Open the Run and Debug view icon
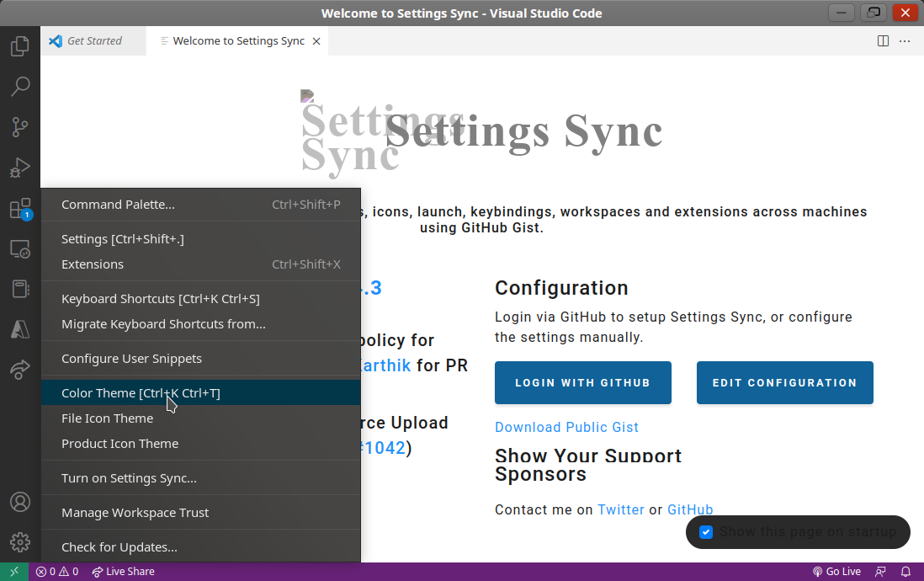 coord(20,168)
